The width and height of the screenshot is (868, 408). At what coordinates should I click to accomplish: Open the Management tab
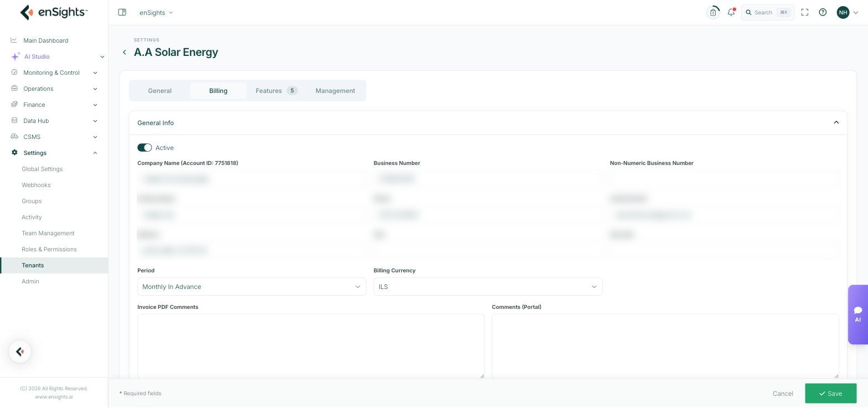335,91
